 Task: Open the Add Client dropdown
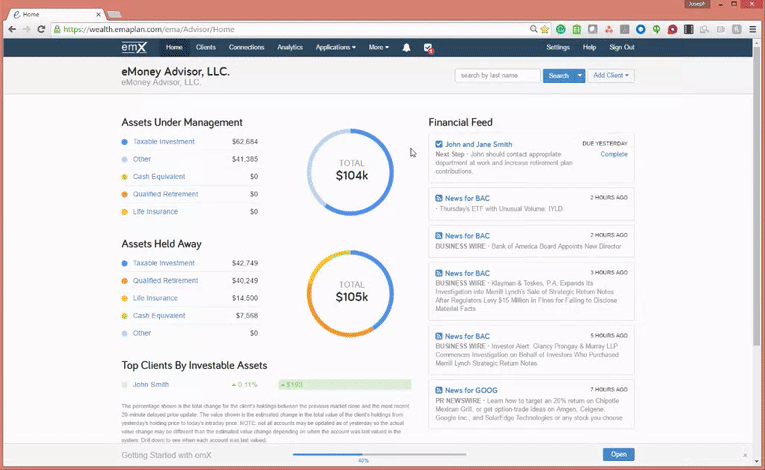tap(611, 76)
